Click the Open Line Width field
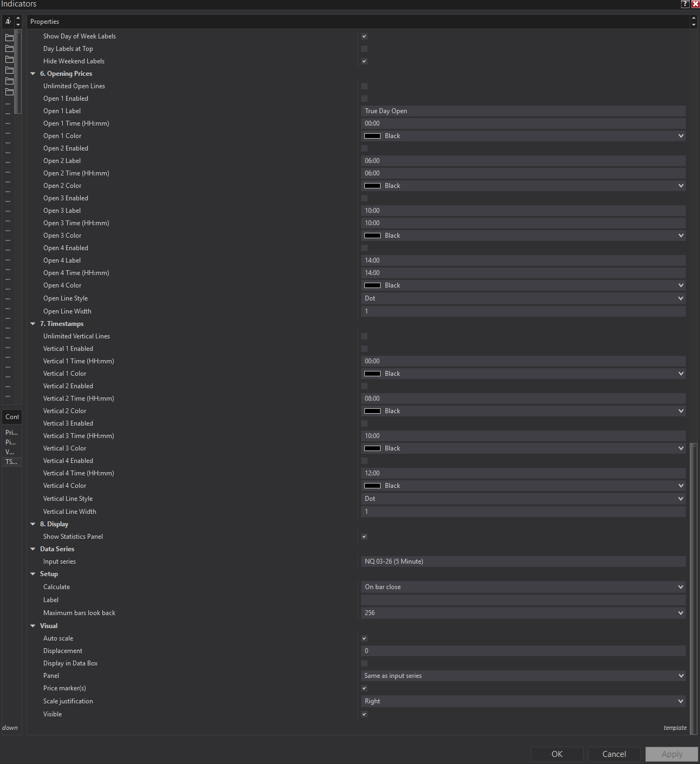The width and height of the screenshot is (700, 764). (x=523, y=311)
